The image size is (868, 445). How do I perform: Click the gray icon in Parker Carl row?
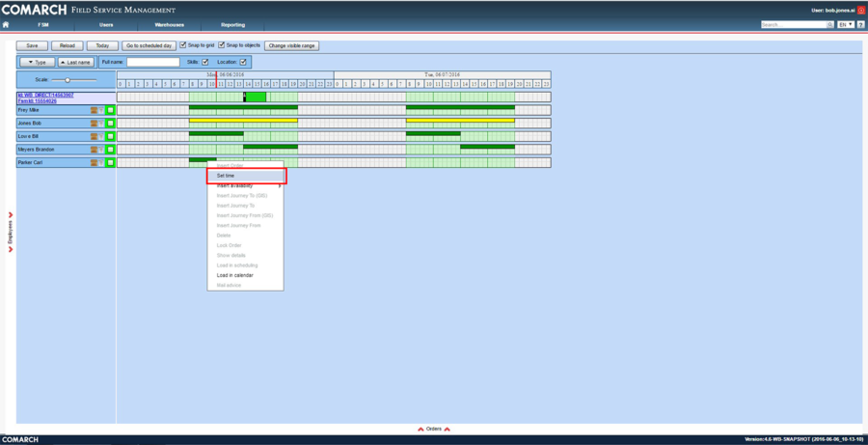tap(101, 163)
